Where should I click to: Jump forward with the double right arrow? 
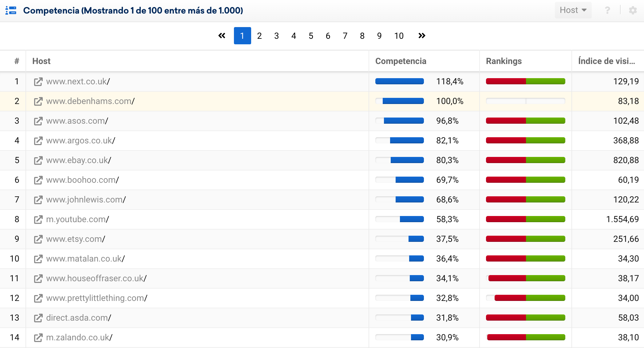(422, 36)
